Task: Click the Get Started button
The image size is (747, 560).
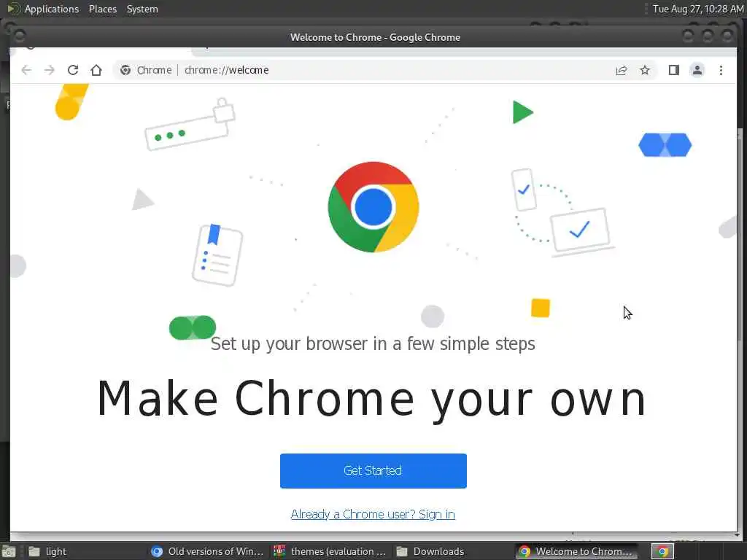Action: 373,470
